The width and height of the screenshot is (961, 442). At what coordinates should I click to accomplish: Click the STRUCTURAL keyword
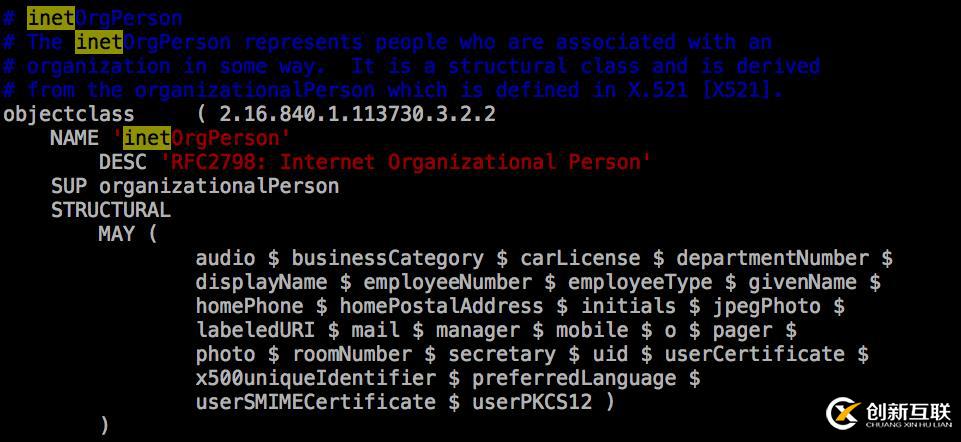click(111, 210)
